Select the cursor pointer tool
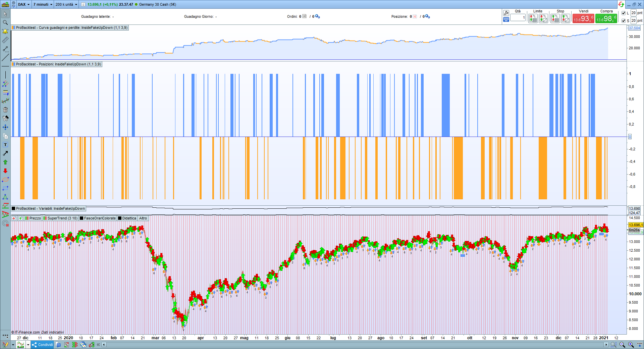 [5, 14]
